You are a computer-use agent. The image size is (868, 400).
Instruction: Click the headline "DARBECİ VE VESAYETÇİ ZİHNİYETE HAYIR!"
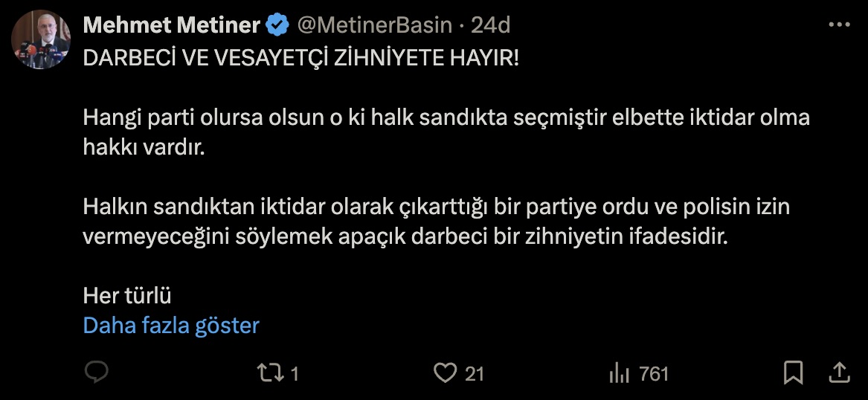click(x=300, y=59)
